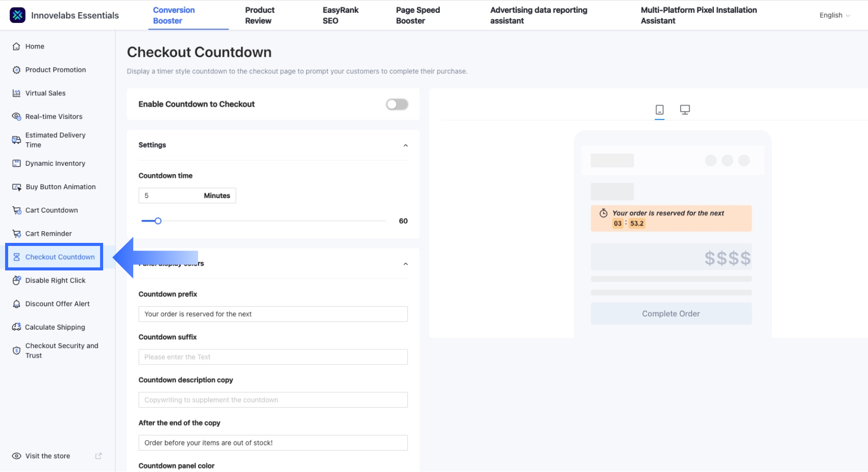
Task: Click the countdown time slider handle
Action: 158,221
